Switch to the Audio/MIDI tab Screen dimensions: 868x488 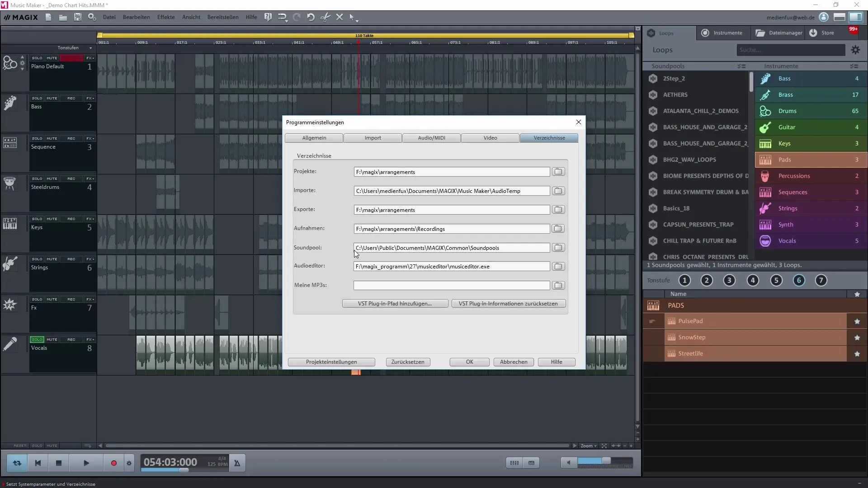pyautogui.click(x=431, y=138)
